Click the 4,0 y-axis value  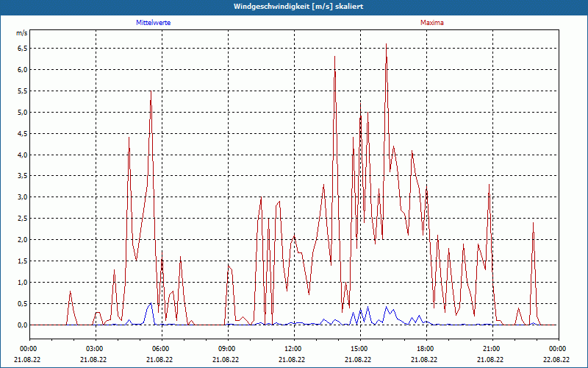tap(22, 155)
